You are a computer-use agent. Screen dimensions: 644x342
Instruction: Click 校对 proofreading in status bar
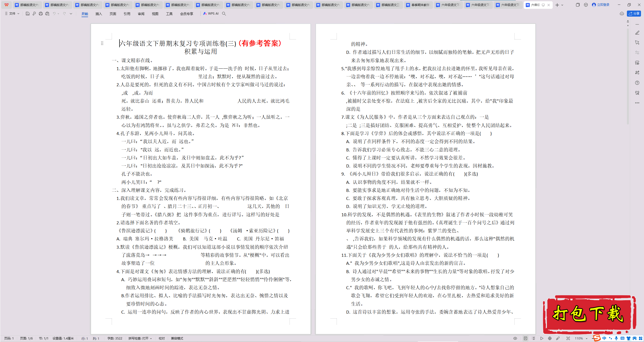(x=162, y=338)
